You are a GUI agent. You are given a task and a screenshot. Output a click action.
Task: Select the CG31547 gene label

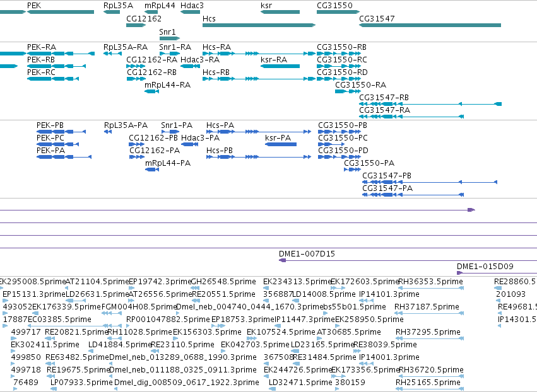pos(377,18)
